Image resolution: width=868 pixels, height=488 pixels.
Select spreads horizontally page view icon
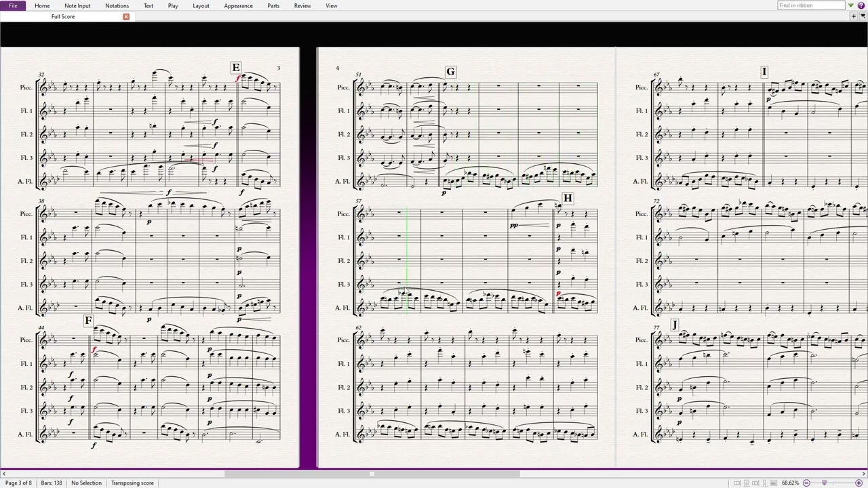coord(737,483)
